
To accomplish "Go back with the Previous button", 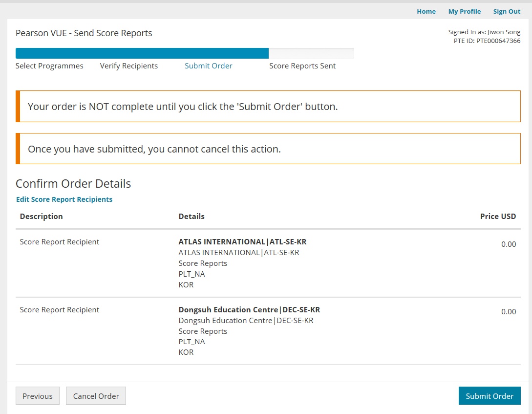I will point(38,396).
